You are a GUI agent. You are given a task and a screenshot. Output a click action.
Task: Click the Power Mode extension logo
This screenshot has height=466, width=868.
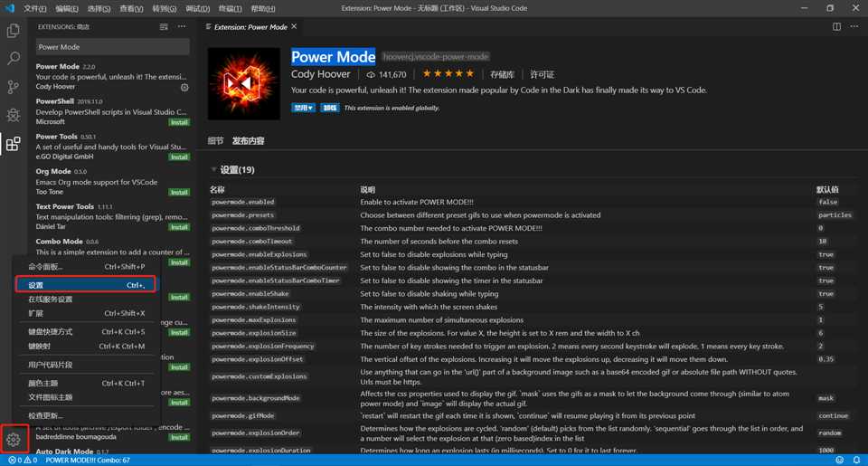243,83
